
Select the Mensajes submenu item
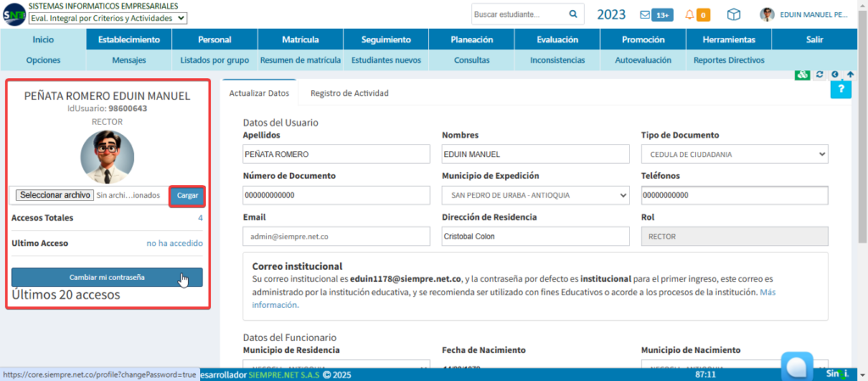pos(129,59)
